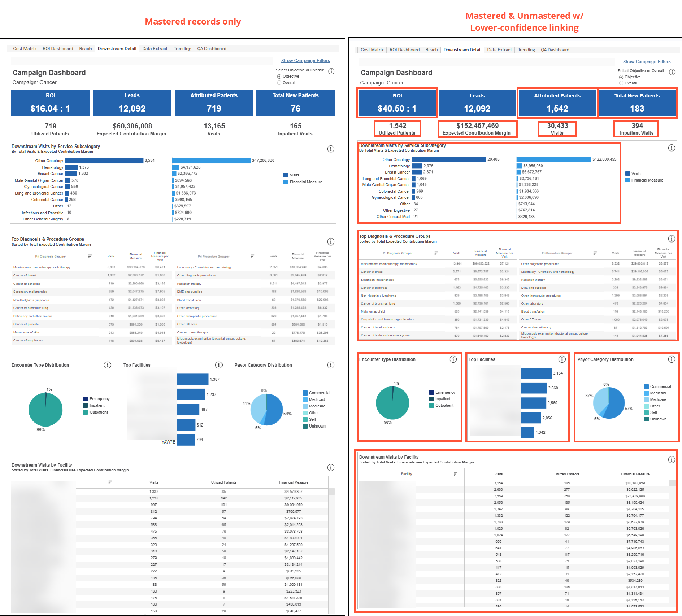
Task: Click info icon on right Top Diagnosis & Procedure Groups
Action: (671, 239)
